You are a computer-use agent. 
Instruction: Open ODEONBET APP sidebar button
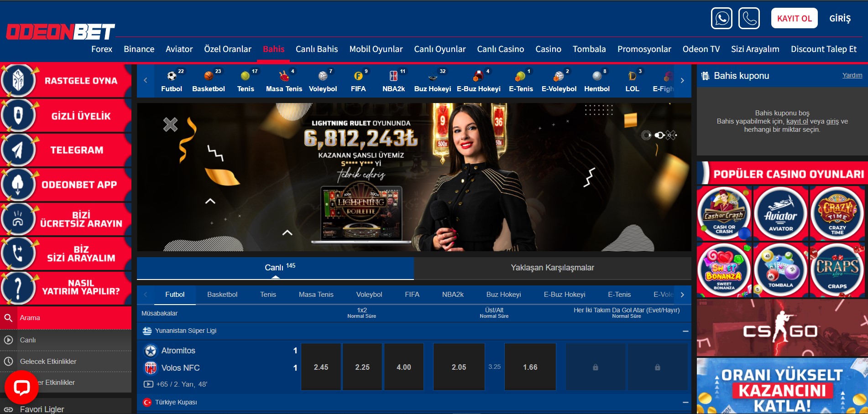tap(66, 185)
